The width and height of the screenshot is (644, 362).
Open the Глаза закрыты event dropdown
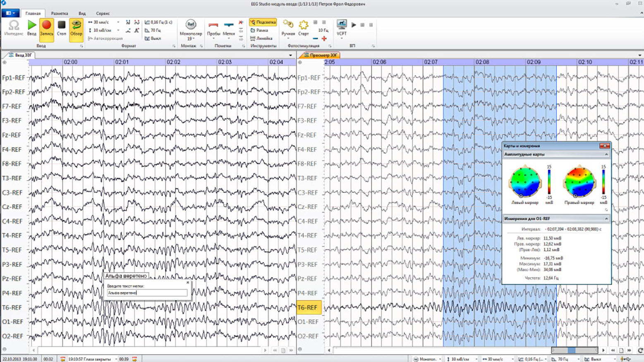[116, 359]
